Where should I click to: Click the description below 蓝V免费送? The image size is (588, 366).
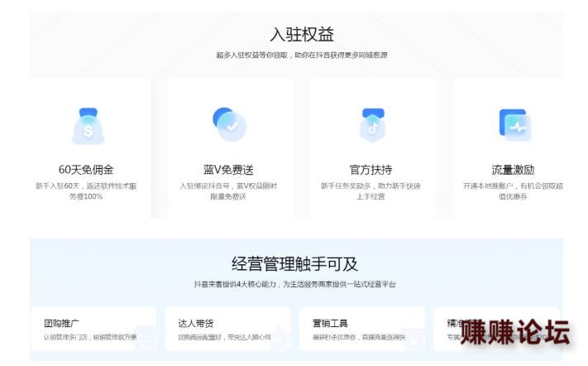[x=228, y=191]
